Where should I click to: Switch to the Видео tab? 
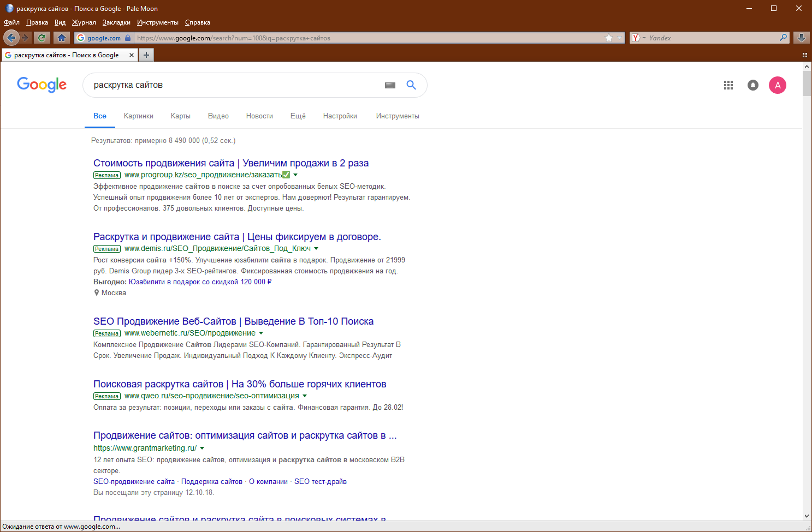pos(218,116)
